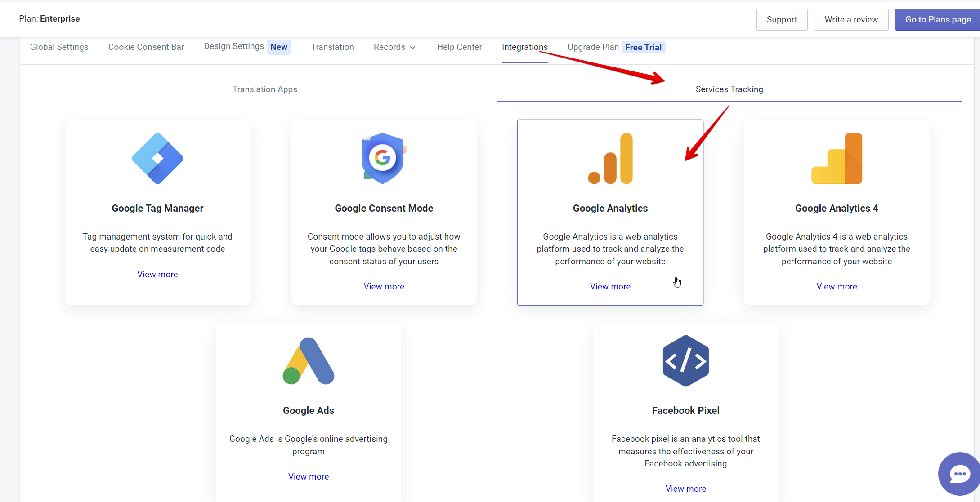Click the Google Analytics bar chart icon
Screen dimensions: 980x502
(x=610, y=158)
